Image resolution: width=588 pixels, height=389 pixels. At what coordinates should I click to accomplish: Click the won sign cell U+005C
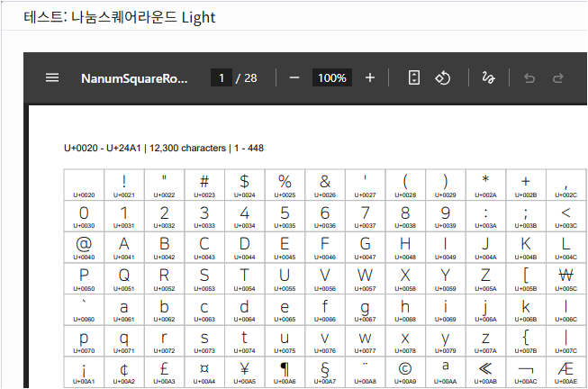[x=566, y=279]
